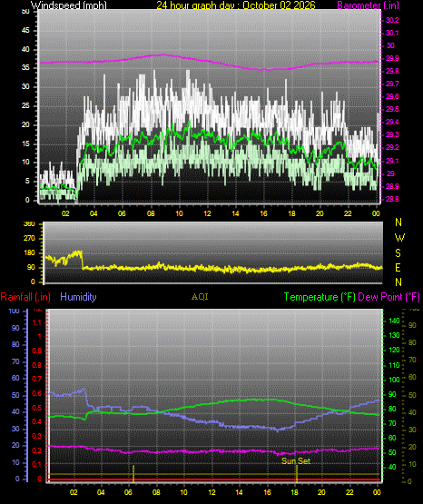This screenshot has height=504, width=423.
Task: Click the "E" compass letter beside direction chart
Action: click(398, 267)
